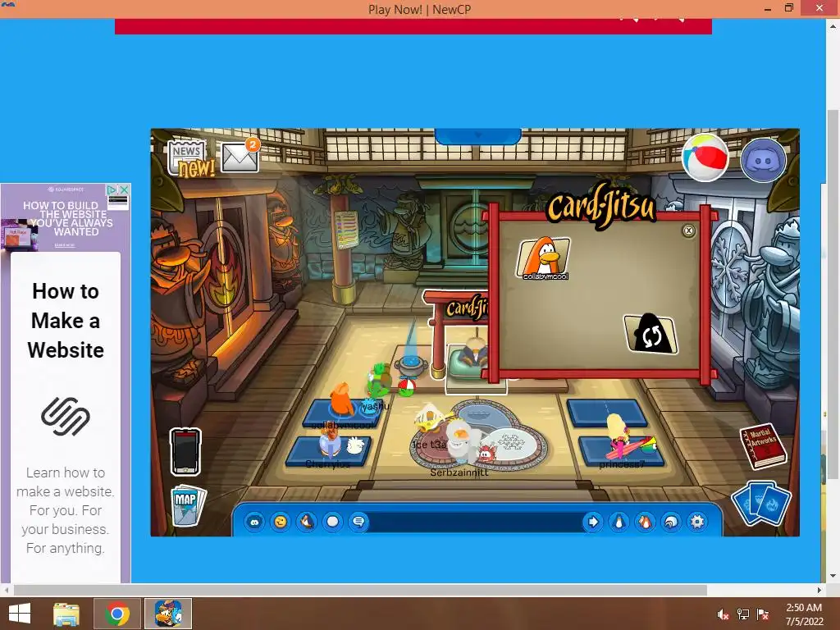The width and height of the screenshot is (840, 630).
Task: Click the scroll right arrow at bottom
Action: click(819, 591)
